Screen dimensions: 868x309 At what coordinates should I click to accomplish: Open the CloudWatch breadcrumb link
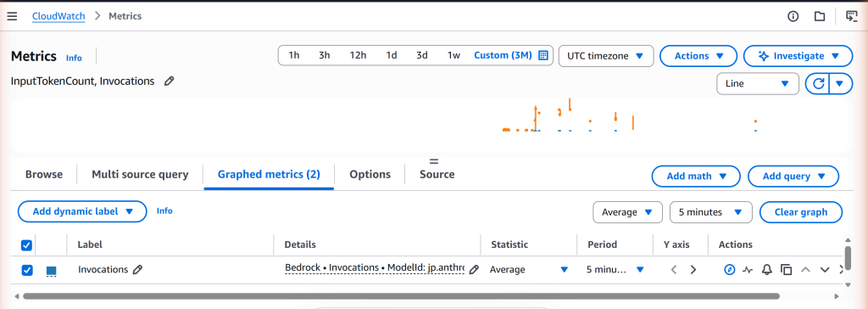coord(58,16)
